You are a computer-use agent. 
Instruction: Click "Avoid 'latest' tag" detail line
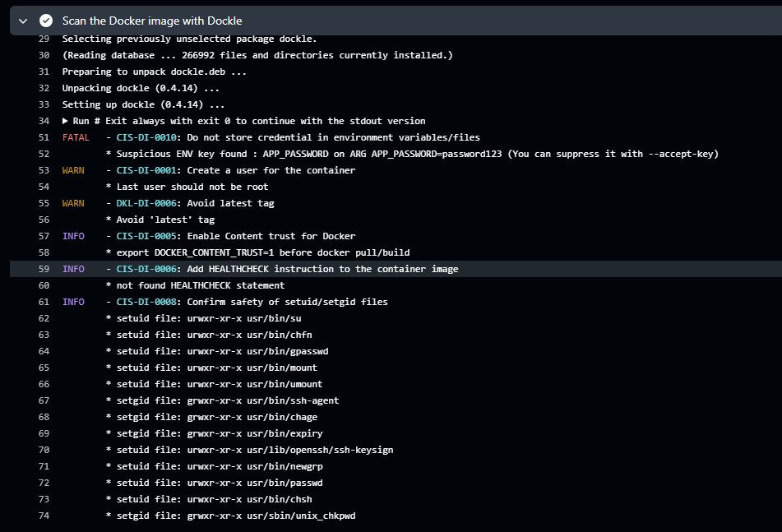(160, 220)
